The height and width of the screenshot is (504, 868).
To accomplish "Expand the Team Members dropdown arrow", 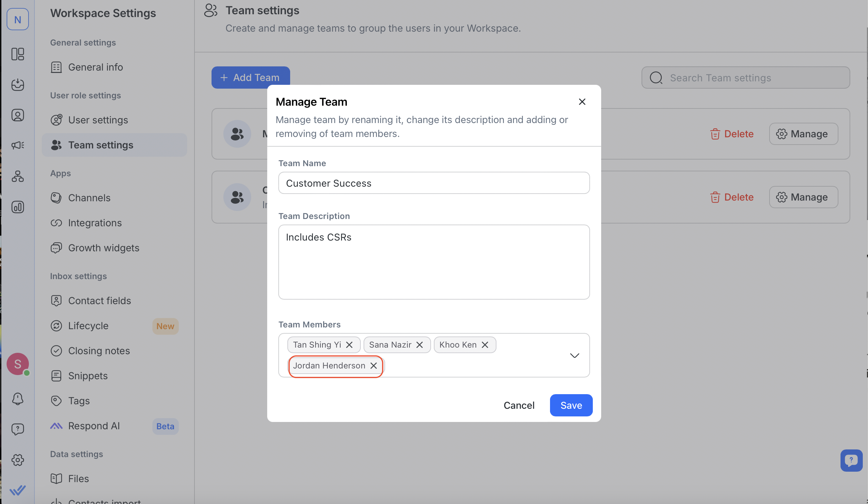I will (x=574, y=355).
